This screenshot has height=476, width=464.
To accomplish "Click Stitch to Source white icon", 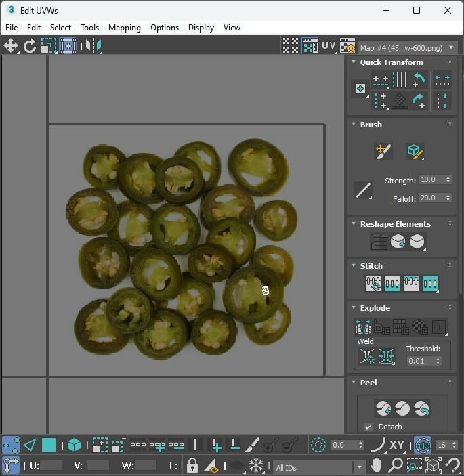I will [411, 284].
